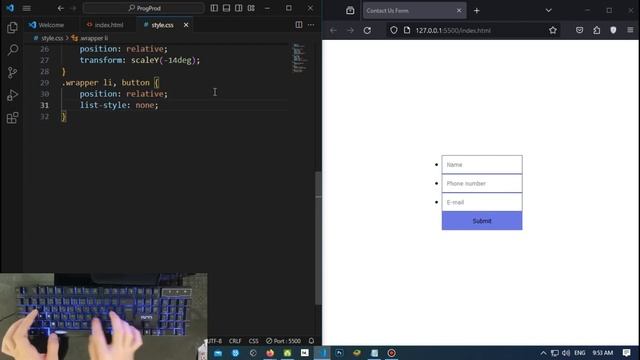Open Firefox View icon left of tabs
Screen dimensions: 640x360
click(x=350, y=11)
